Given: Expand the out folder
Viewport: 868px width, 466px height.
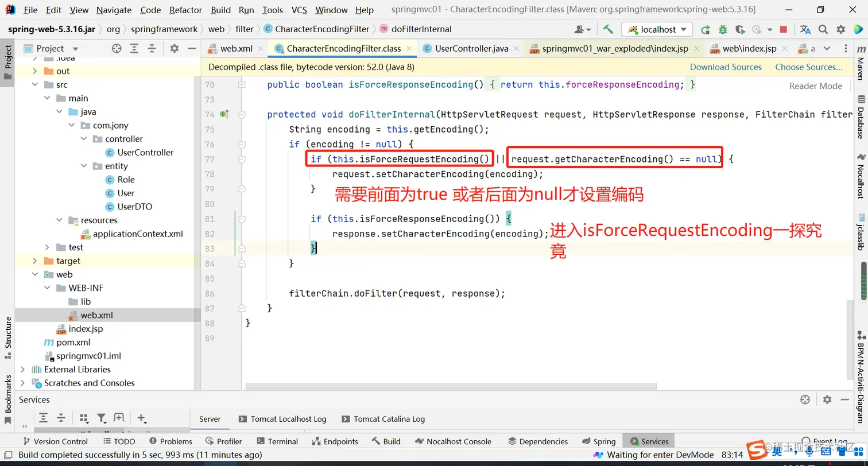Looking at the screenshot, I should click(35, 71).
